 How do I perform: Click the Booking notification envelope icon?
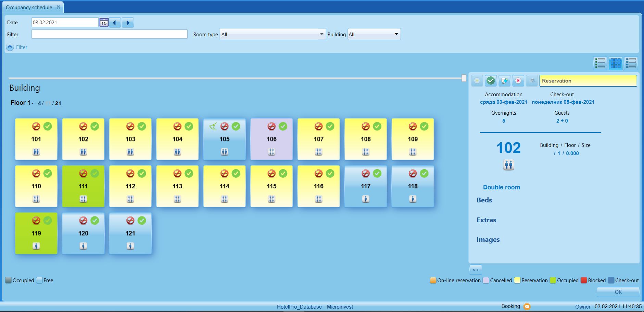pyautogui.click(x=527, y=307)
